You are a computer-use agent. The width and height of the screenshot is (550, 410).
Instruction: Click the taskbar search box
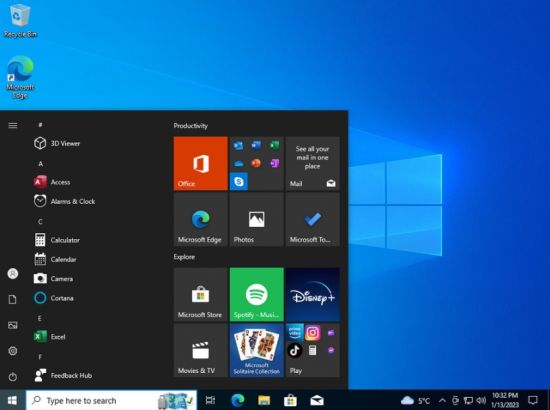pos(111,400)
